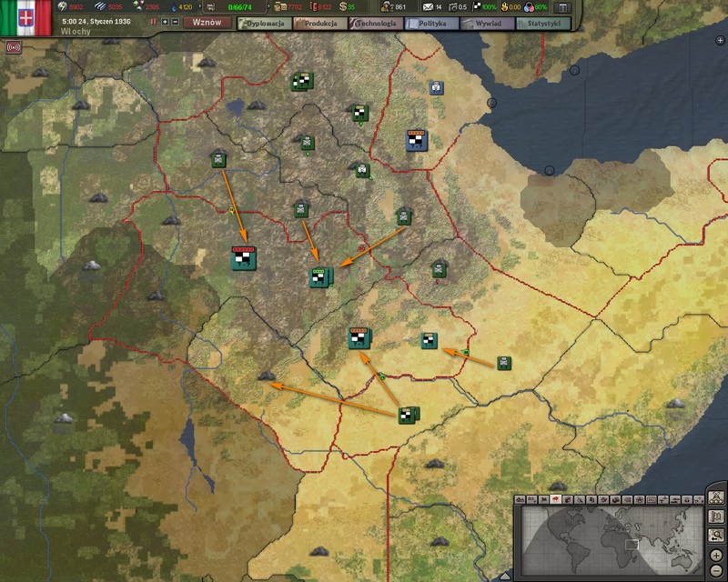The width and height of the screenshot is (728, 582).
Task: Select the large blue unit counter with orange bar
Action: pyautogui.click(x=417, y=140)
